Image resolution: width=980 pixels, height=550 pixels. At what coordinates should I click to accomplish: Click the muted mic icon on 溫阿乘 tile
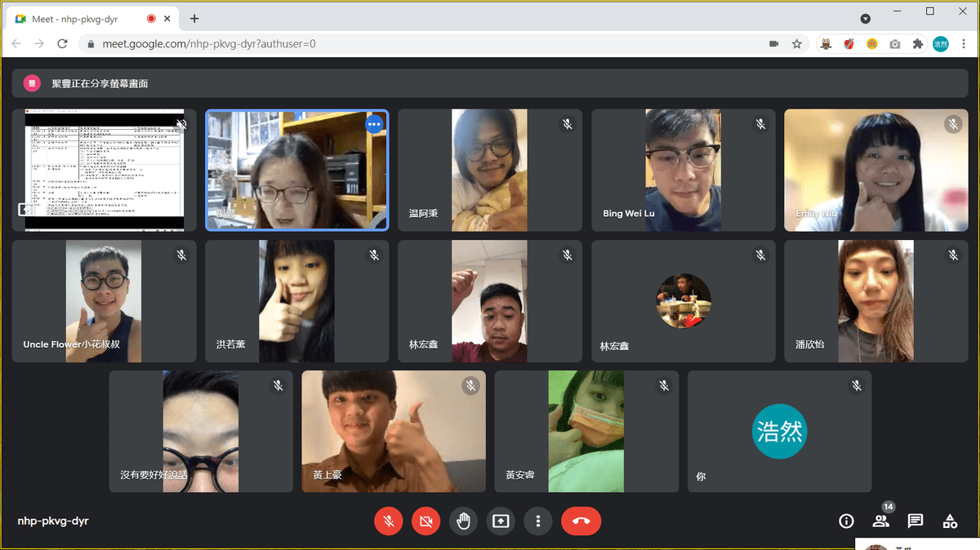tap(567, 124)
